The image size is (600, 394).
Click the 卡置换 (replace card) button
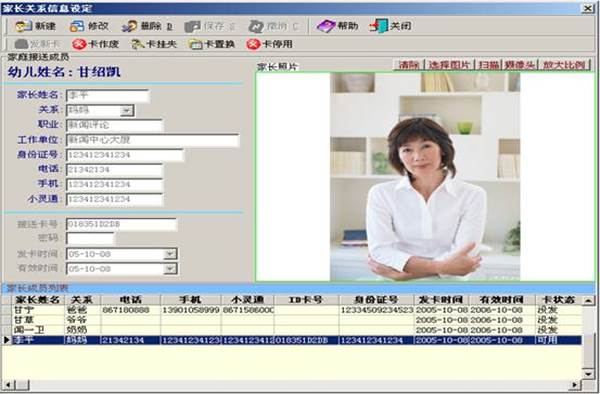(x=211, y=44)
